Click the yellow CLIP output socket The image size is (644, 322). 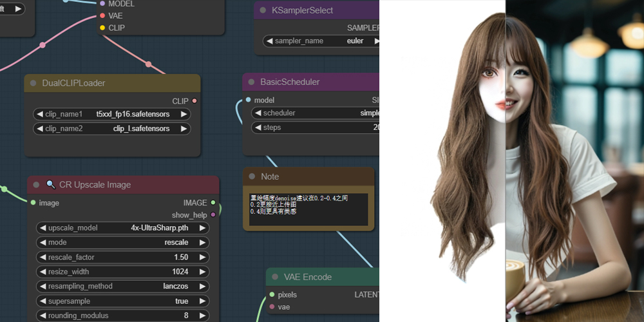coord(102,28)
